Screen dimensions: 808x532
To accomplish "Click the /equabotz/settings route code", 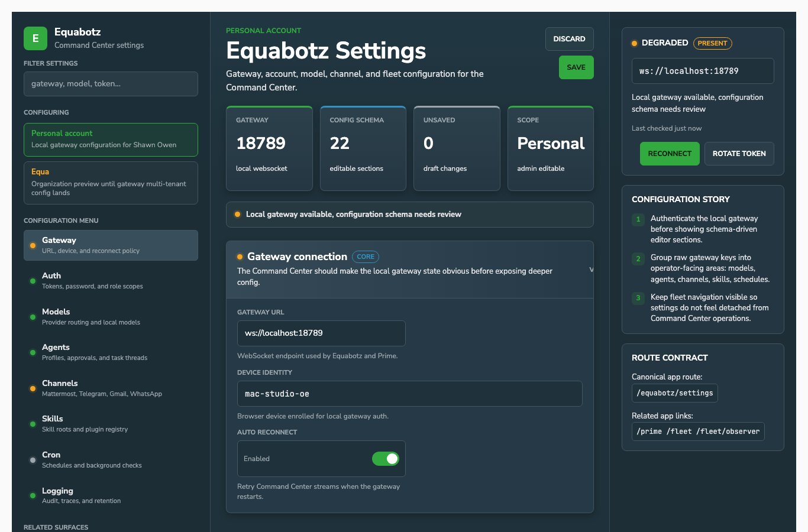I will pyautogui.click(x=675, y=393).
